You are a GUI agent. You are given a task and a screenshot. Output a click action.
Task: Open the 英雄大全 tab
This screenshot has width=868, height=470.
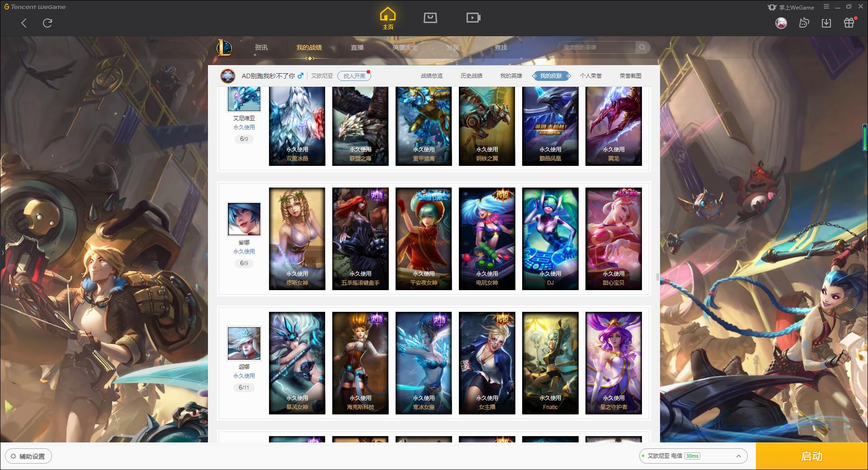405,47
